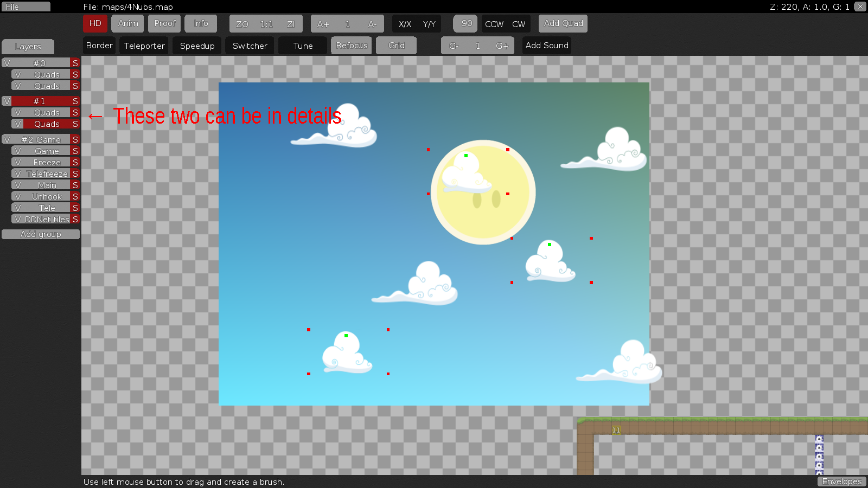The width and height of the screenshot is (868, 488).
Task: Enable the Grid overlay
Action: pyautogui.click(x=396, y=46)
